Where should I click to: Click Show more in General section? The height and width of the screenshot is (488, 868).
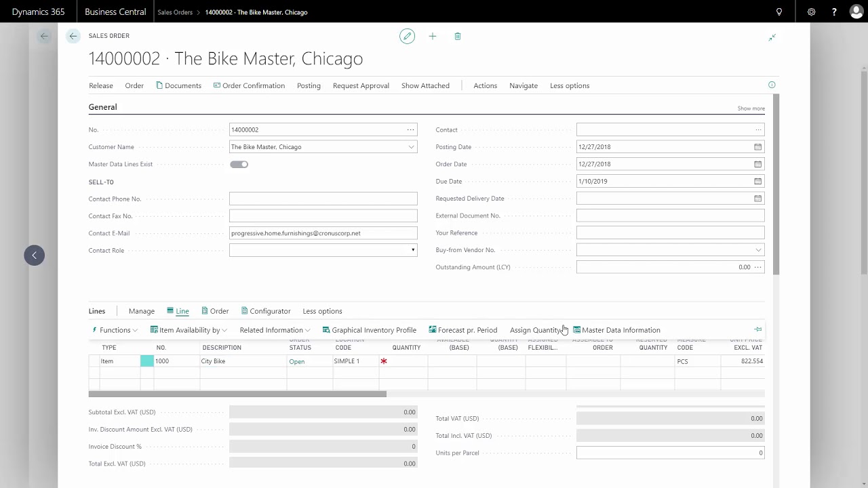(x=751, y=108)
